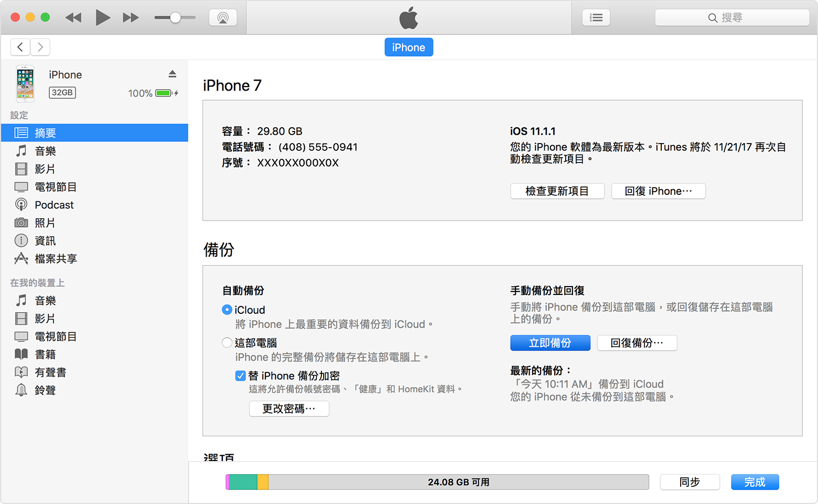
Task: Select 這部電腦 backup radio option
Action: 227,343
